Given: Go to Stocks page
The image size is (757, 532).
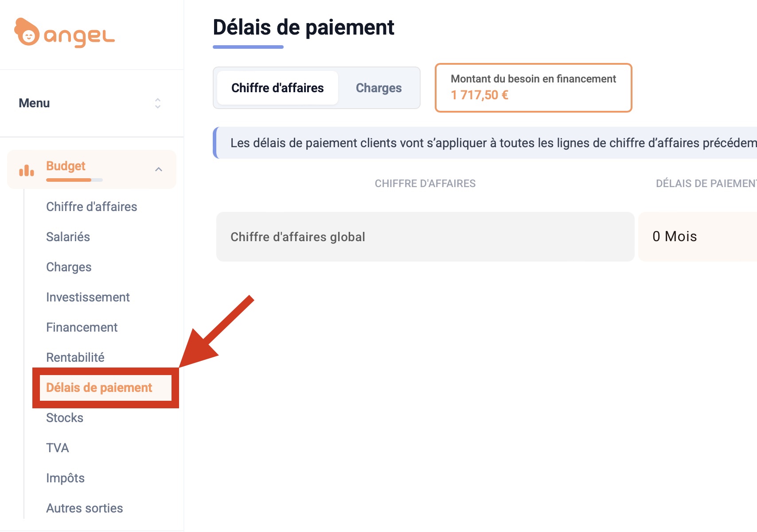Looking at the screenshot, I should coord(65,418).
